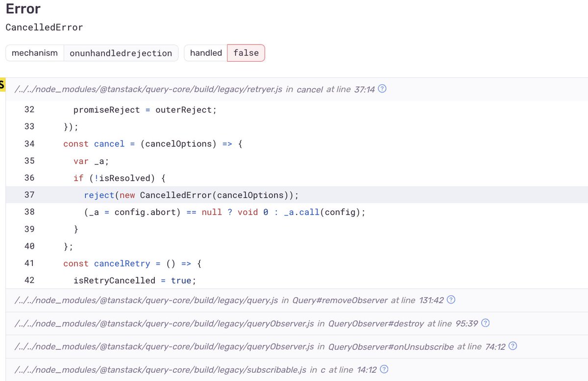Image resolution: width=588 pixels, height=381 pixels.
Task: Click help icon beside QueryObserver#destroy line 95:39
Action: pos(485,323)
